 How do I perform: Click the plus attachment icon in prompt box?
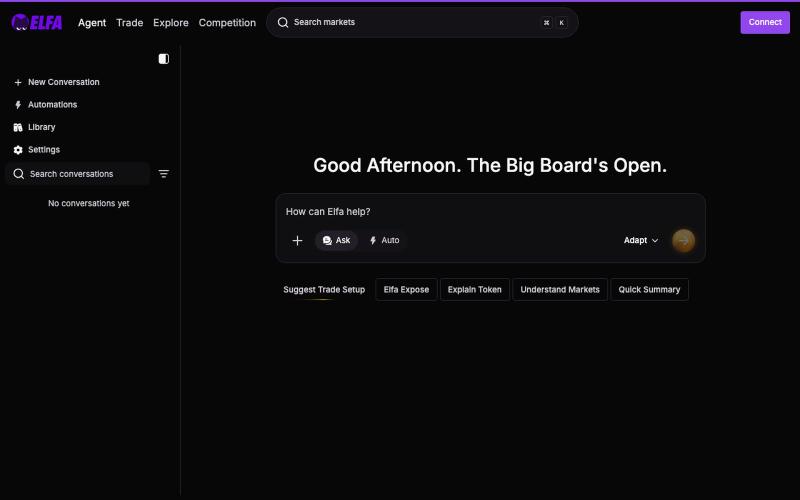(297, 240)
